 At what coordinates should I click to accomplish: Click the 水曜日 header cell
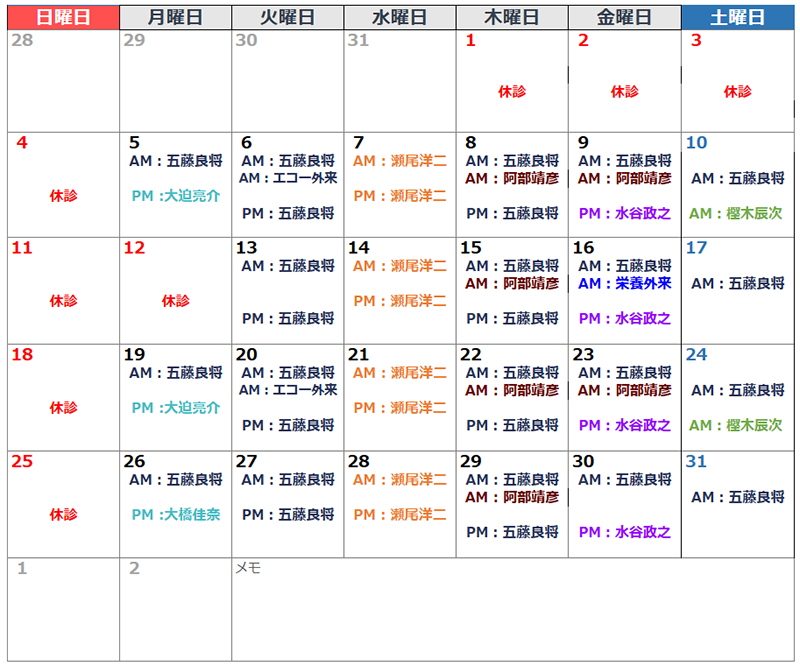coord(399,17)
